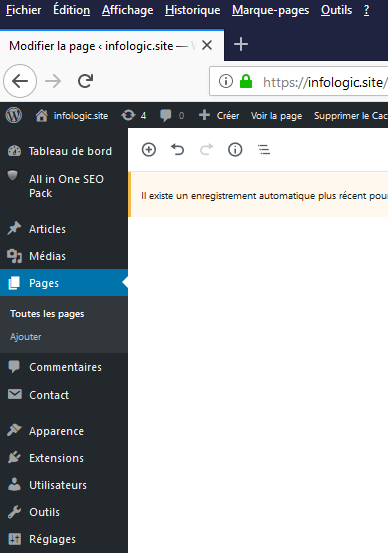
Task: Open the Commentaires menu
Action: 64,367
